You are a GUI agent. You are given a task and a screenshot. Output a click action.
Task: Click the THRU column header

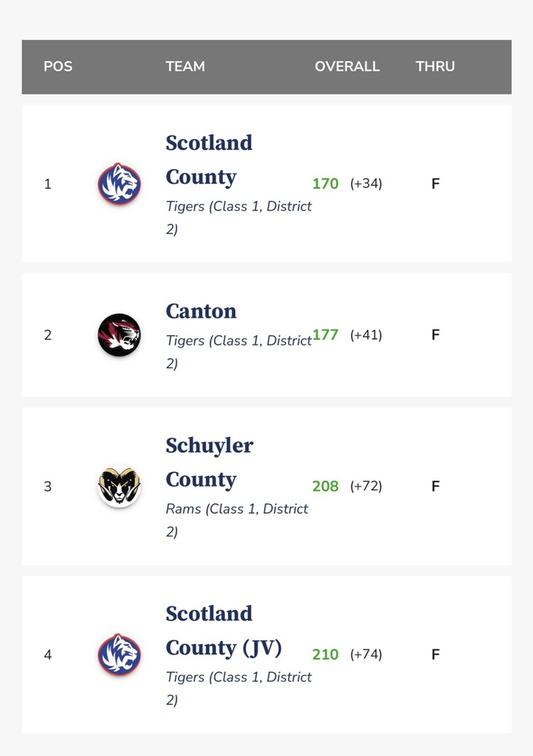click(435, 66)
